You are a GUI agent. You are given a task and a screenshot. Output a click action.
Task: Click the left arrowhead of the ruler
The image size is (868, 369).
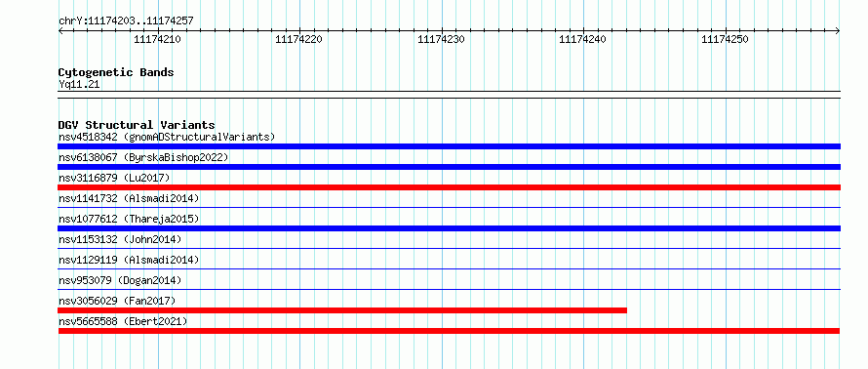(60, 31)
